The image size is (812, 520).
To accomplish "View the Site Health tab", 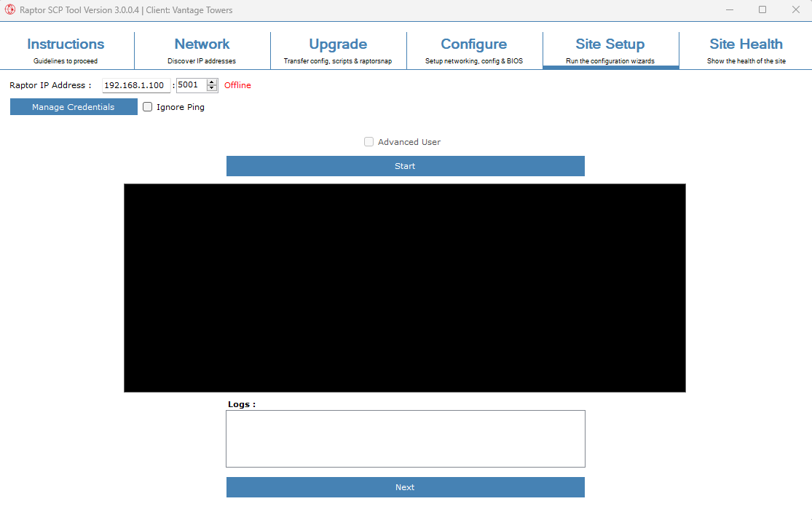I will pos(746,44).
